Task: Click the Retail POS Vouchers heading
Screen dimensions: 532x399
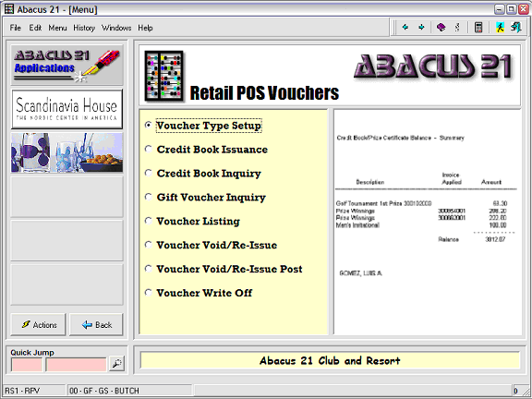Action: 264,93
